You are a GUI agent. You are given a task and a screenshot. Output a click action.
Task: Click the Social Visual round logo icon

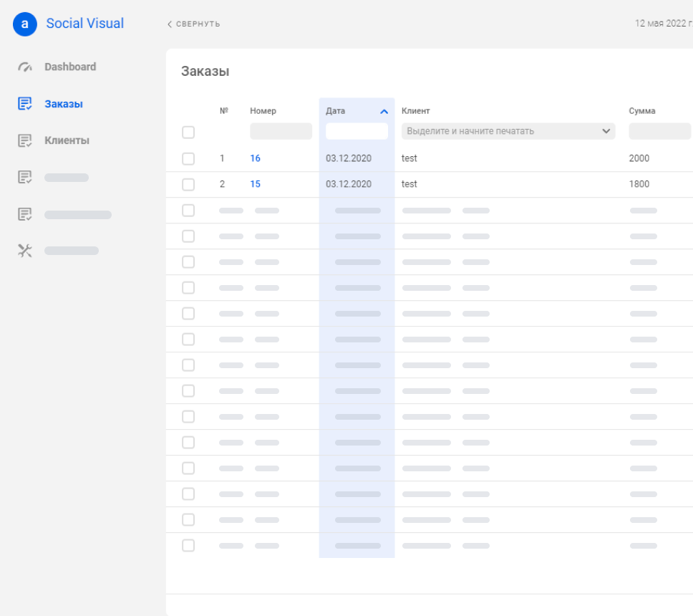point(25,24)
